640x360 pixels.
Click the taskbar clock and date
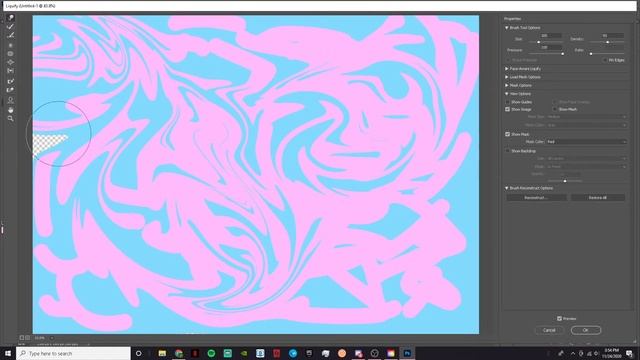click(611, 353)
